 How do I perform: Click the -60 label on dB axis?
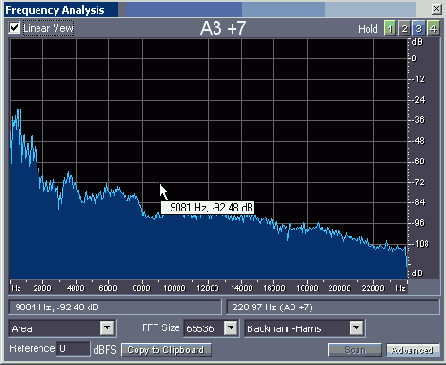(419, 161)
